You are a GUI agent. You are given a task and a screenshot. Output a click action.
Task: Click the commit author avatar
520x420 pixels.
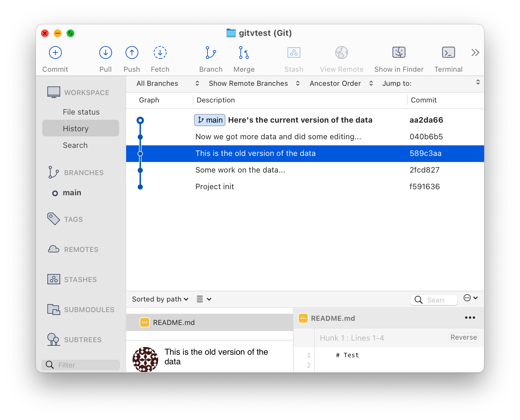click(x=145, y=359)
